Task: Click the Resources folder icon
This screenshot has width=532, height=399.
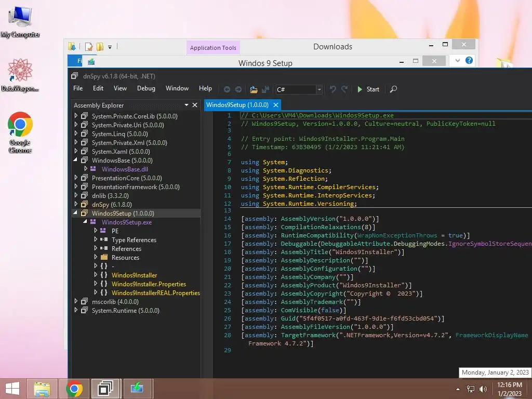Action: pos(104,257)
